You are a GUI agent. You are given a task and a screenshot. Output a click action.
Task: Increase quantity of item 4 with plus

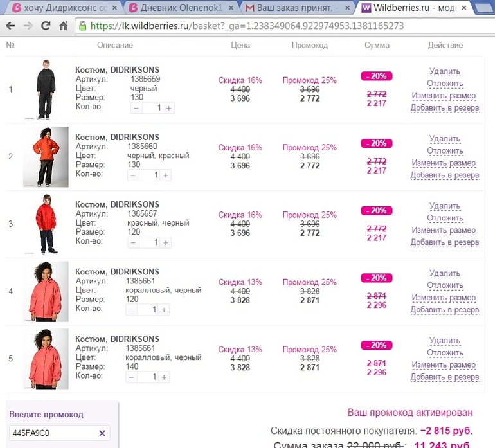[x=165, y=310]
